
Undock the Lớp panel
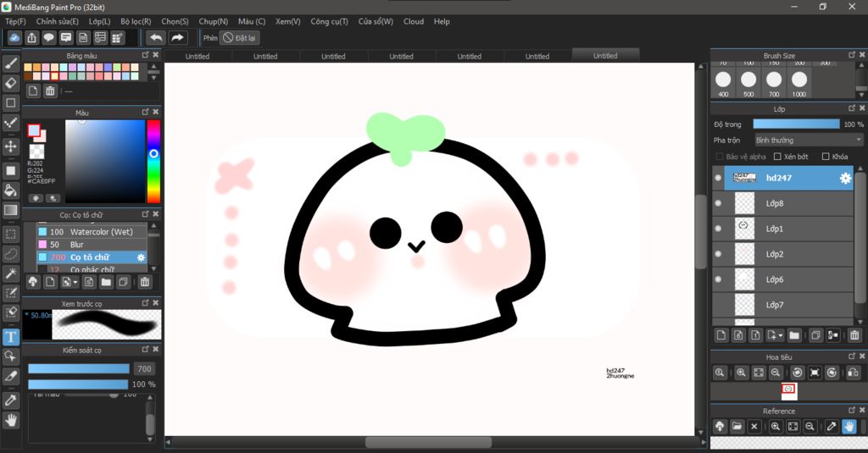pos(852,108)
